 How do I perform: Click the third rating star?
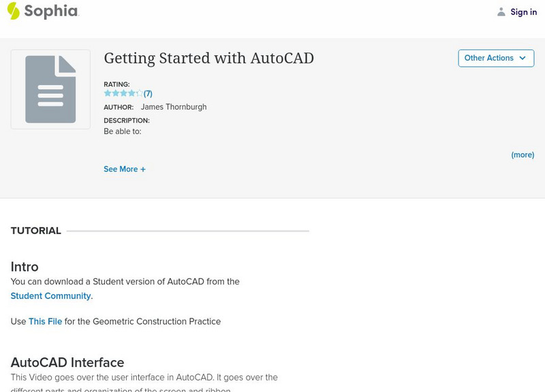click(124, 93)
